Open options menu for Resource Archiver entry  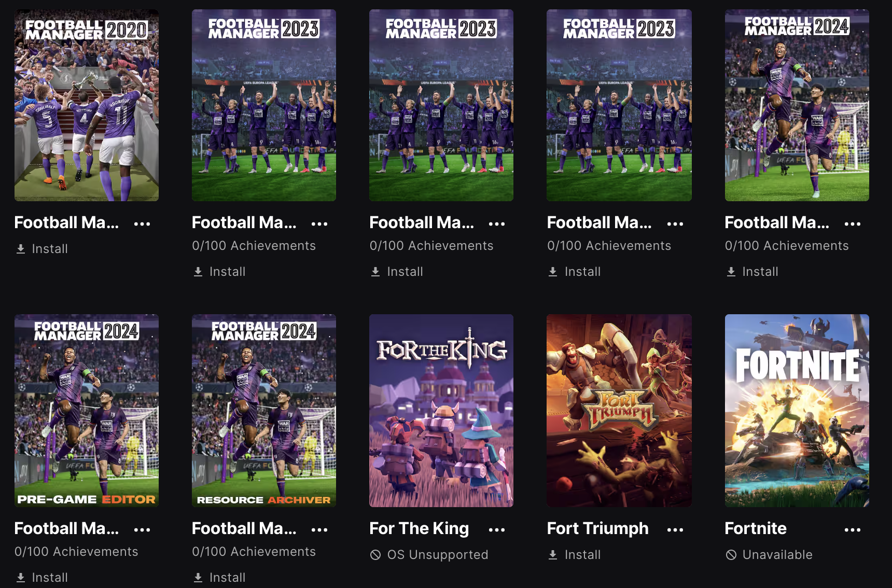[319, 530]
